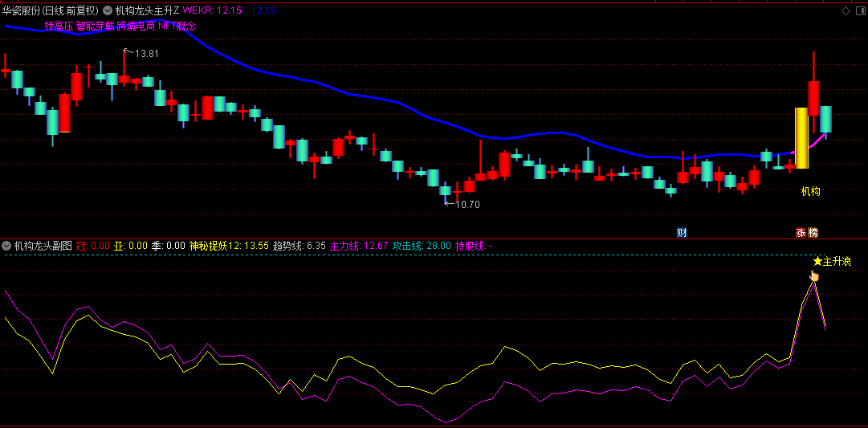The width and height of the screenshot is (868, 428).
Task: Click the 攻击线: 28.00 value
Action: 422,245
